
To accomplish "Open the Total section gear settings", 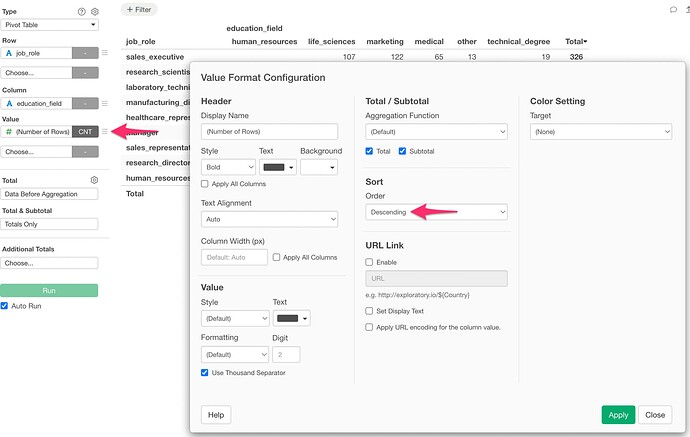I will 94,180.
